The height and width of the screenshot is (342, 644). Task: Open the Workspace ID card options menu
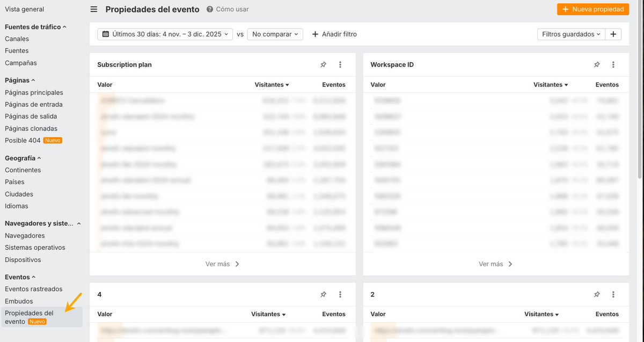point(613,64)
